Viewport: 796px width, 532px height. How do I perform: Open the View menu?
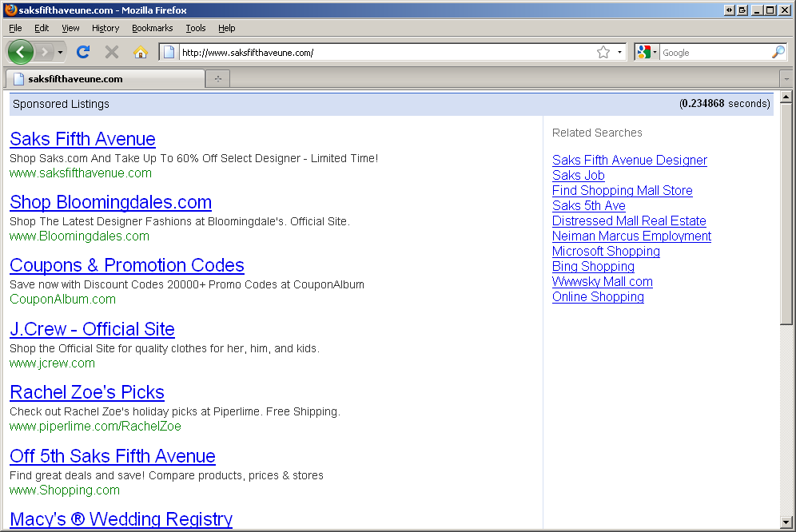70,28
